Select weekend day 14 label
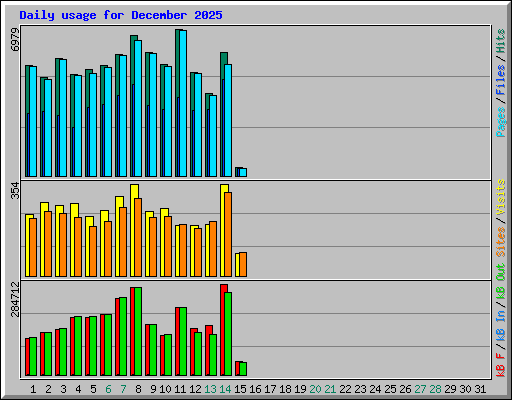512x400 pixels. [225, 389]
